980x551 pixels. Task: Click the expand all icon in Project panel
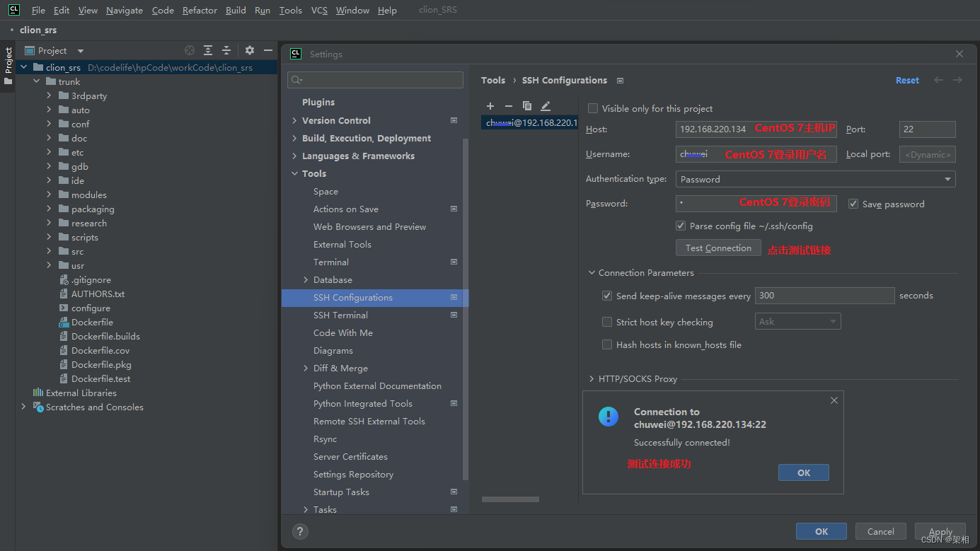tap(208, 50)
